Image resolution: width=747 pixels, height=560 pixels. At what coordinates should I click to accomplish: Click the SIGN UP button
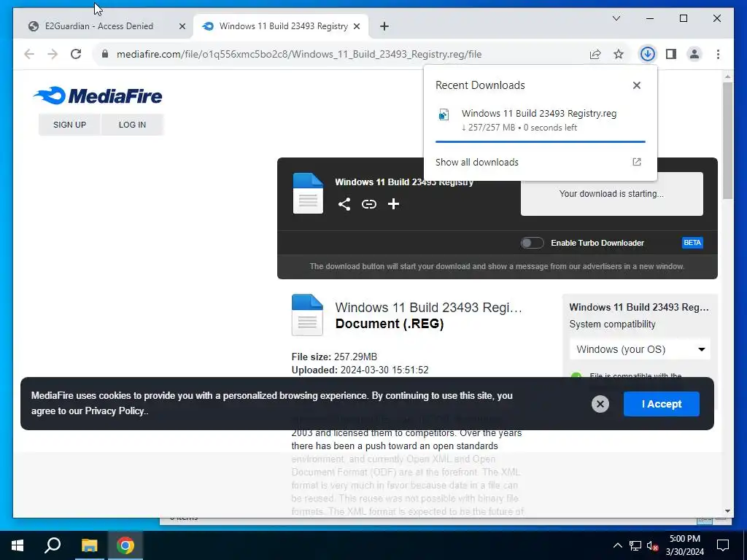(69, 125)
